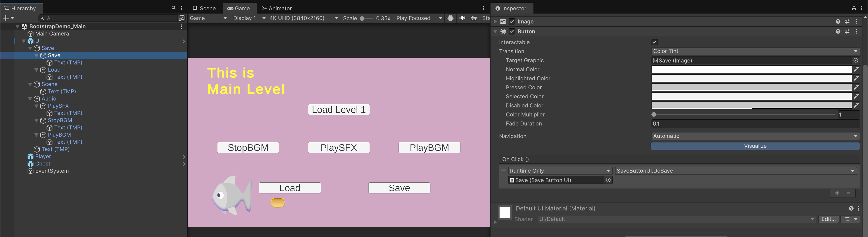Click the Pressed Color swatch
The width and height of the screenshot is (868, 237).
[x=751, y=88]
